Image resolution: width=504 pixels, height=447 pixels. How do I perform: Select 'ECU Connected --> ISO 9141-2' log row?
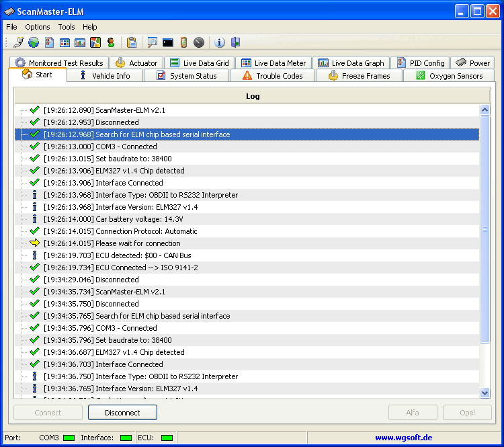247,268
